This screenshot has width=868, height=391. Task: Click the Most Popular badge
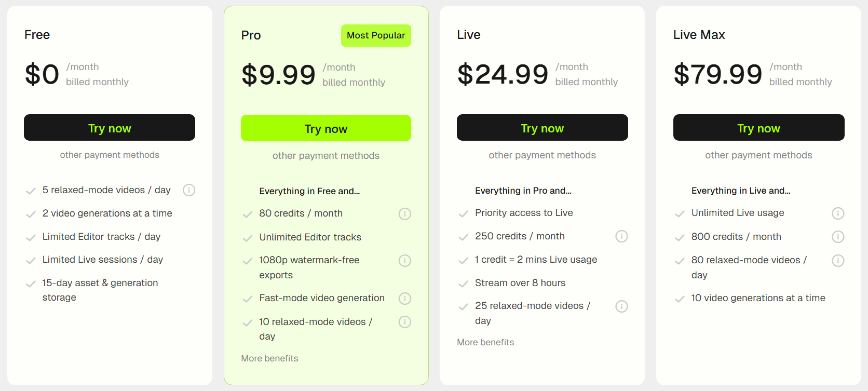[x=376, y=35]
